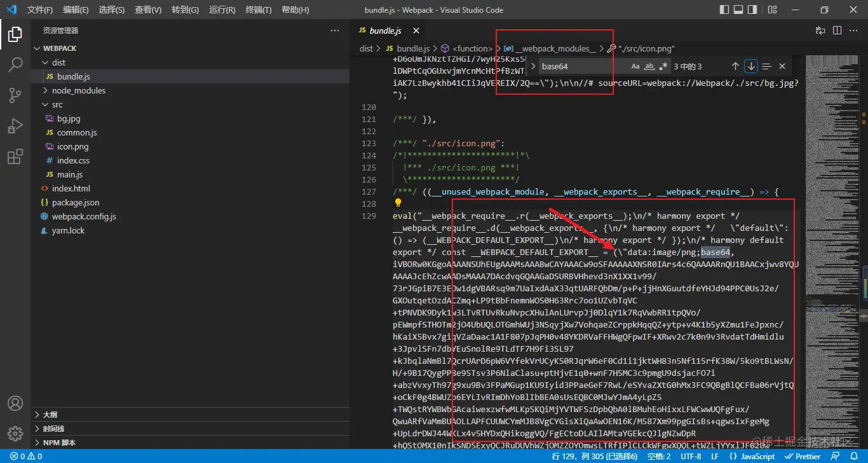Toggle find in selection
Image resolution: width=868 pixels, height=463 pixels.
766,66
